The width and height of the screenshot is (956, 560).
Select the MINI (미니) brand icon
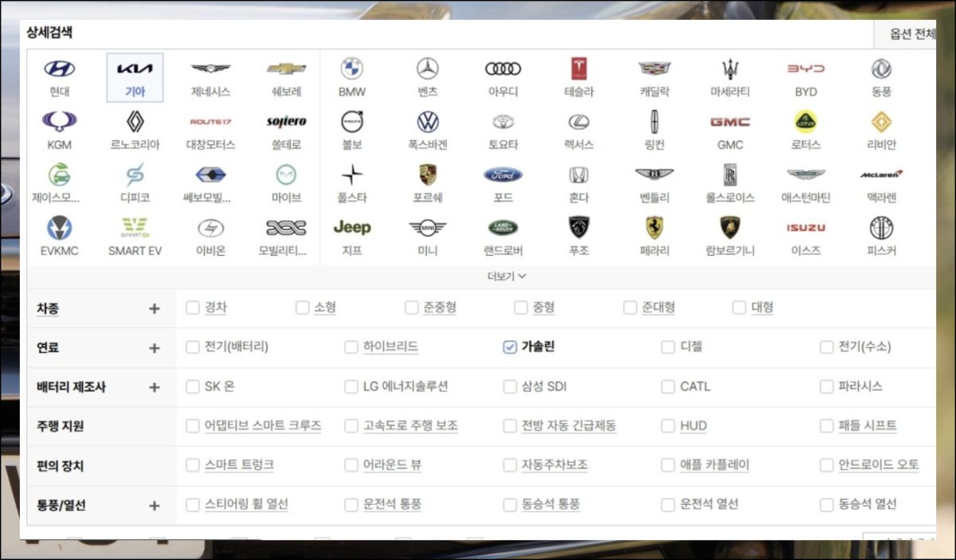click(x=428, y=228)
